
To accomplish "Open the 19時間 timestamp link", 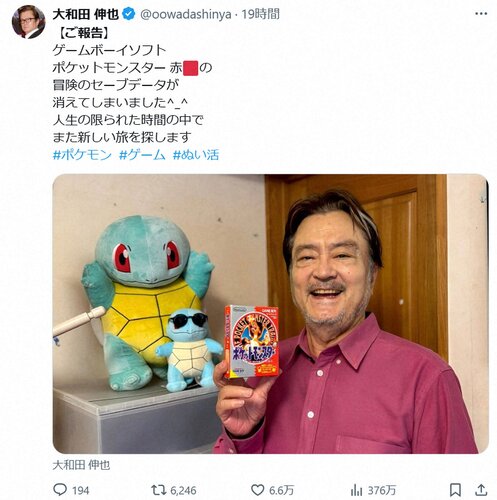I will click(260, 14).
